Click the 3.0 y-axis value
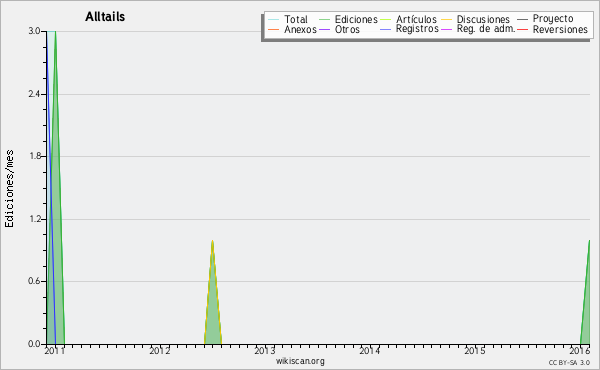 pos(34,31)
